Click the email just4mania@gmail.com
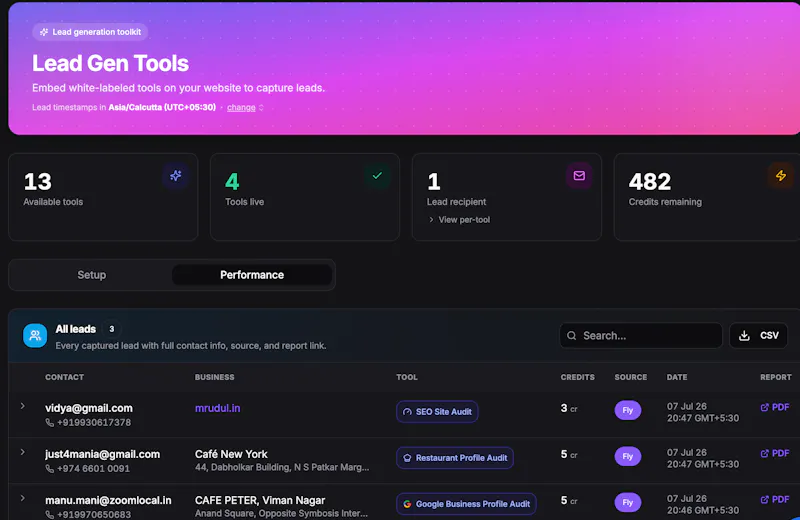 point(103,454)
